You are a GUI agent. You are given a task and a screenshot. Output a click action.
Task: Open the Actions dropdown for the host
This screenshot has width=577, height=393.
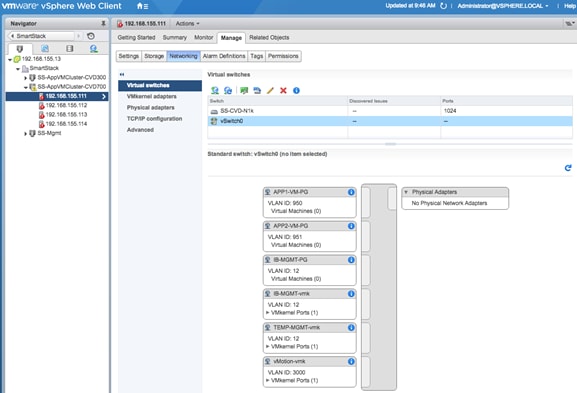click(187, 24)
